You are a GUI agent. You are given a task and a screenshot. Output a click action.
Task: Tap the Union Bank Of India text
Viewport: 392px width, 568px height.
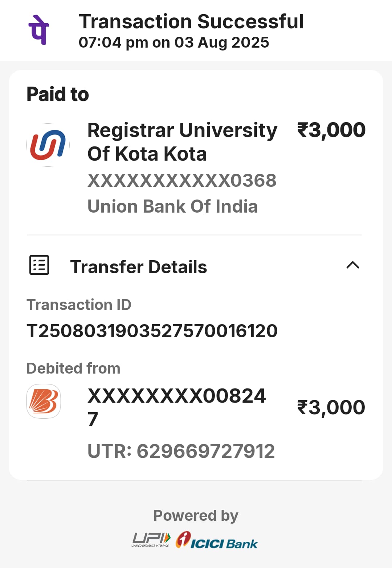tap(172, 206)
